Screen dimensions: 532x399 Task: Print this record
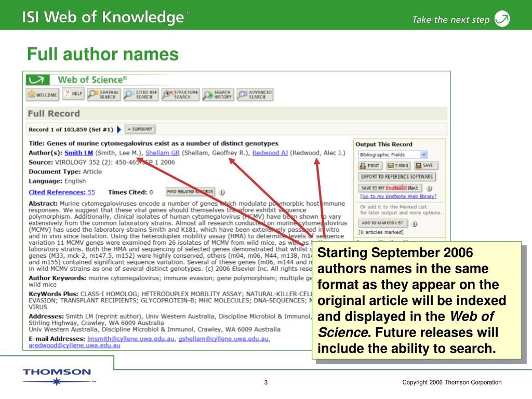point(370,166)
